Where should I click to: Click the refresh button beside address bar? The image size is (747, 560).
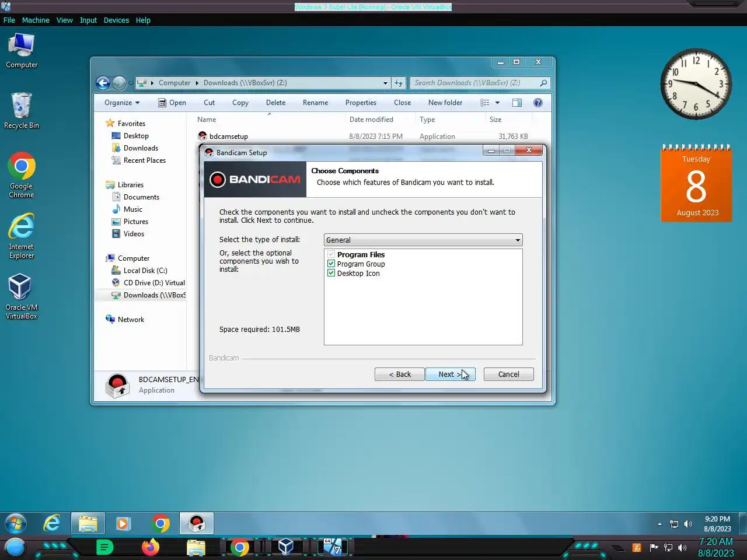(399, 83)
